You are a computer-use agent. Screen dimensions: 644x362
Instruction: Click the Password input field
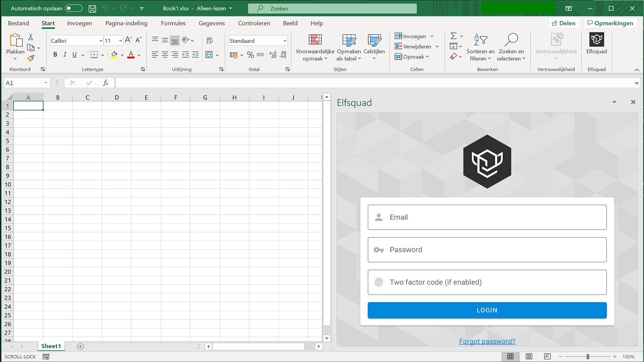pos(487,250)
